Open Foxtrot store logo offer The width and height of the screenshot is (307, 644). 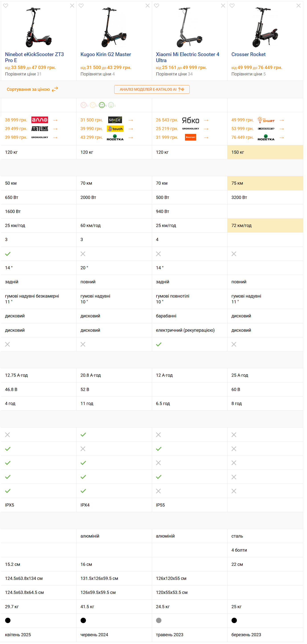tap(191, 137)
